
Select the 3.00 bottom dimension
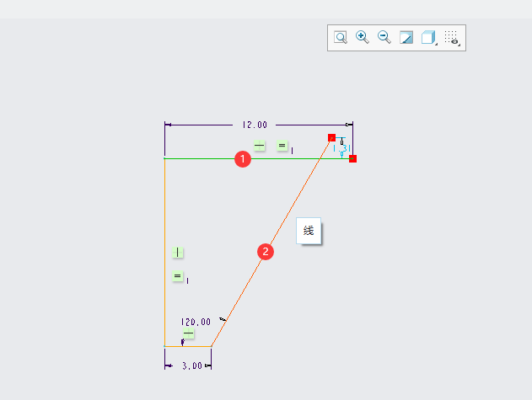[x=192, y=365]
